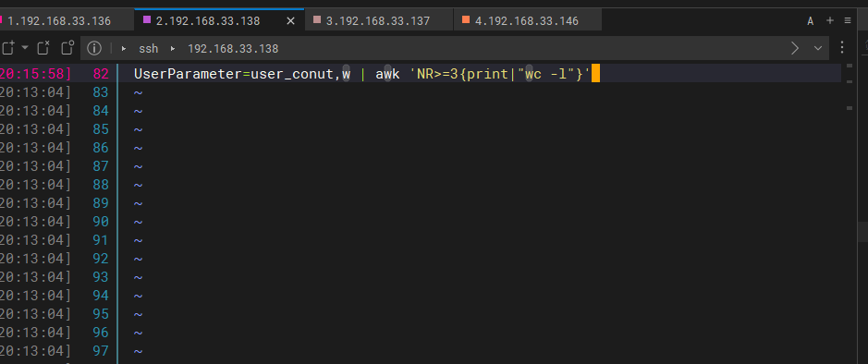Switch to tab 4.192.168.33.146
This screenshot has width=868, height=364.
point(527,21)
